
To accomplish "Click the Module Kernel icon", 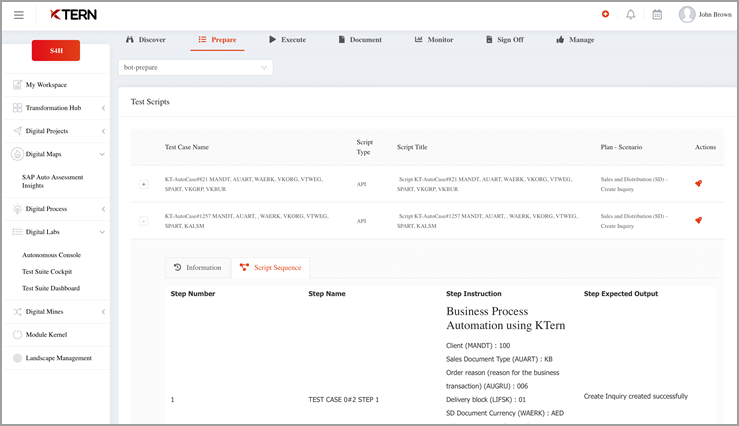I will [x=17, y=335].
